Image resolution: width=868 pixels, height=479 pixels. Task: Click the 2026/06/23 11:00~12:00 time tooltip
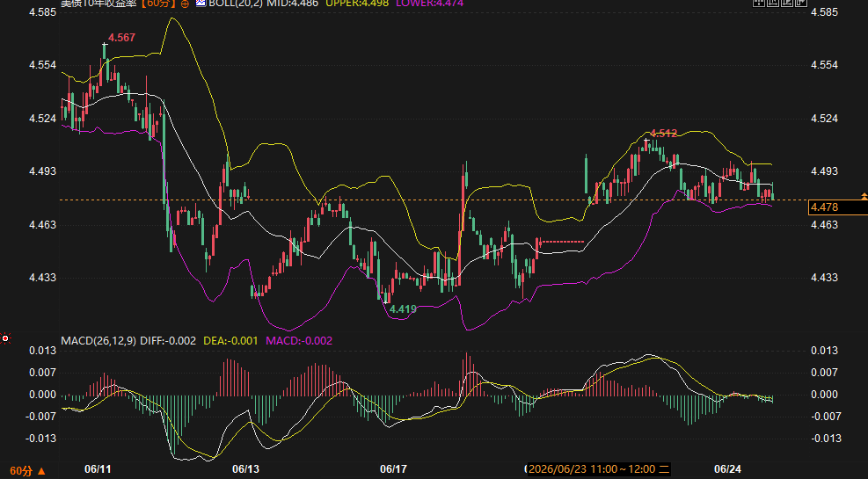[x=599, y=469]
